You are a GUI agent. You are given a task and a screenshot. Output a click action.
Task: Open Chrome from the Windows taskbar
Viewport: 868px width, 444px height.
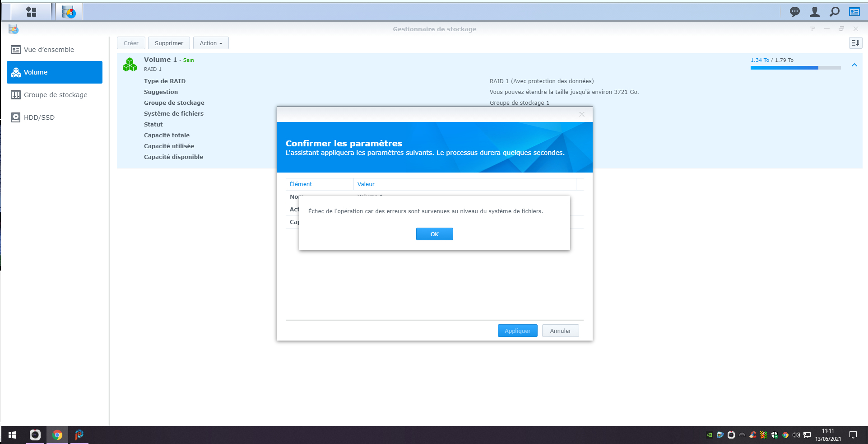[57, 435]
